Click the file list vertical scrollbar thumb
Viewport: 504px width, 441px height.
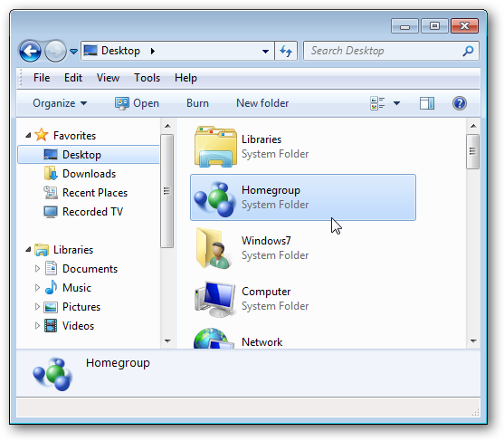pyautogui.click(x=472, y=151)
